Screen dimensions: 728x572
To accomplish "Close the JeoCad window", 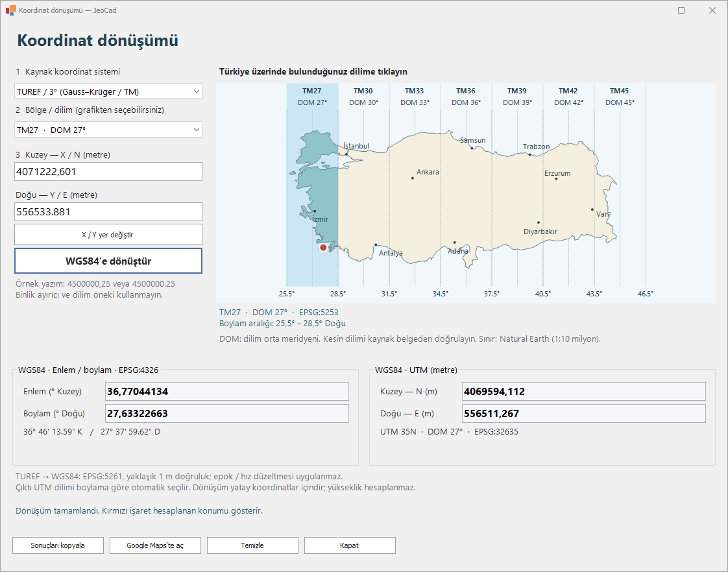I will click(712, 10).
